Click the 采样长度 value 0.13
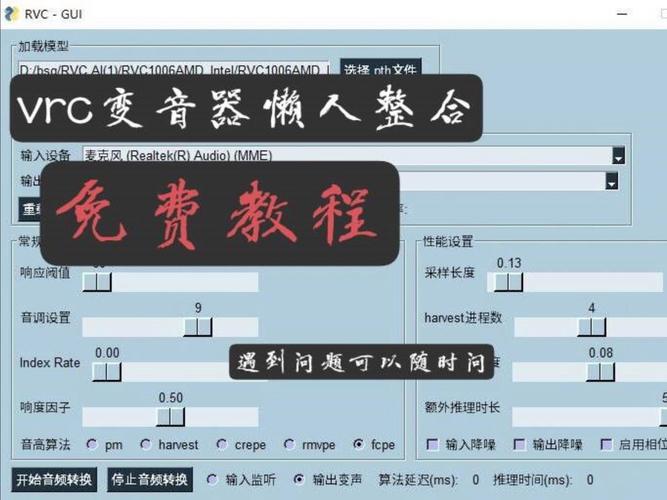 tap(509, 263)
